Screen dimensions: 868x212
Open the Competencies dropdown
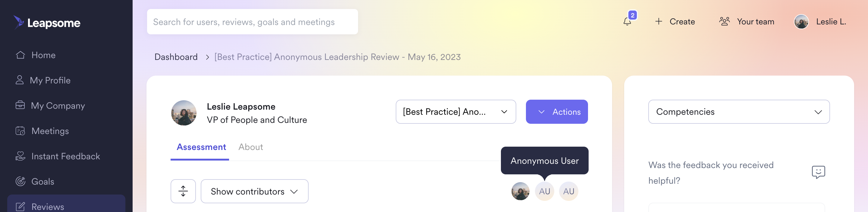click(739, 112)
